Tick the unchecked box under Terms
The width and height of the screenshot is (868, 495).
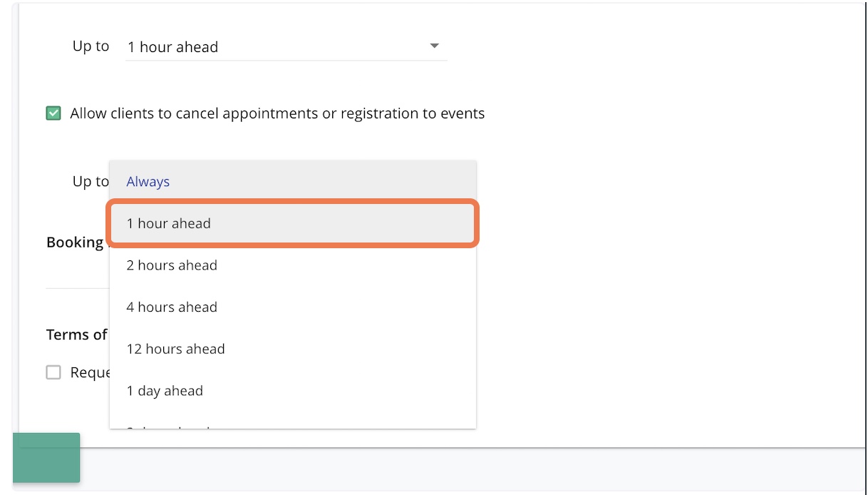(53, 372)
